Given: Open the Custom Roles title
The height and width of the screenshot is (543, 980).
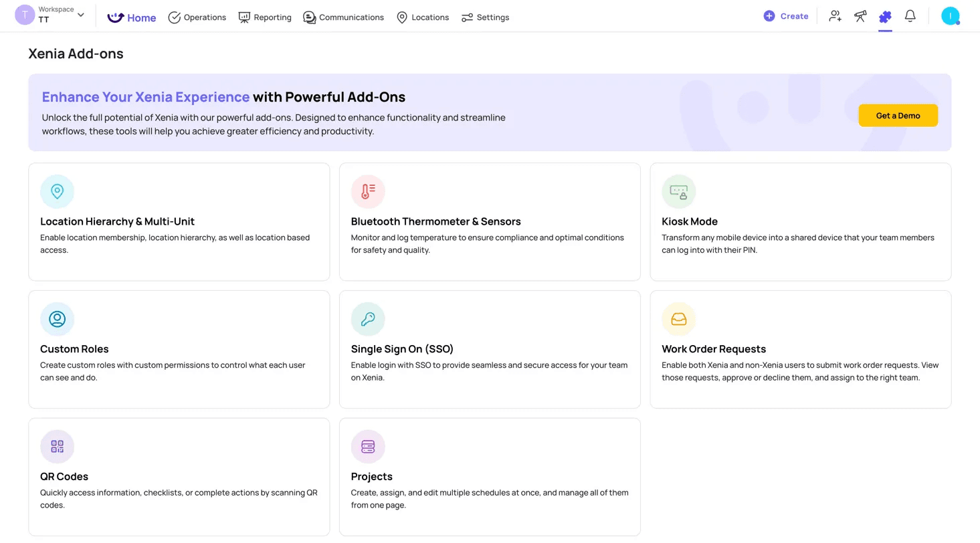Looking at the screenshot, I should [74, 349].
